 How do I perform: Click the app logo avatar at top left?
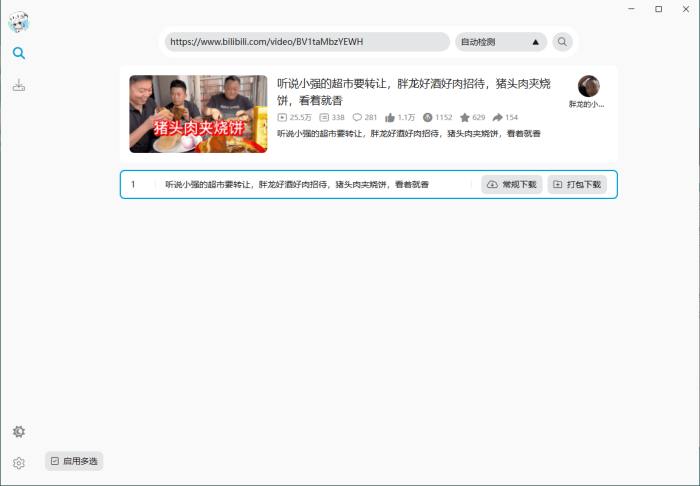[19, 21]
